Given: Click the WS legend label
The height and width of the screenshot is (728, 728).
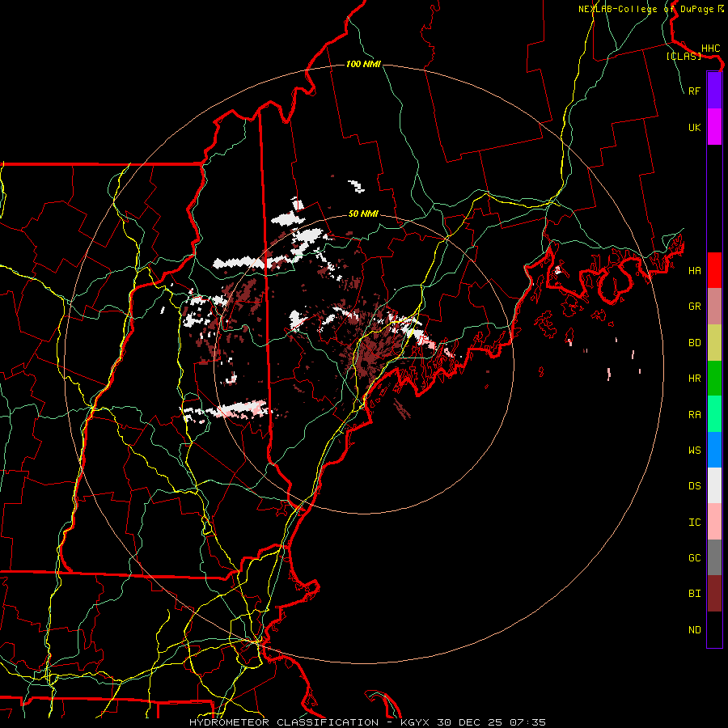Looking at the screenshot, I should (x=694, y=451).
